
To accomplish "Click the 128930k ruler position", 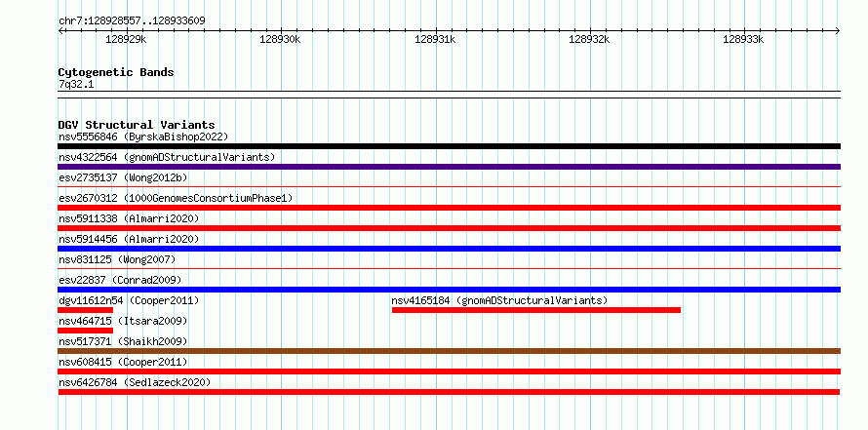I will pyautogui.click(x=280, y=39).
